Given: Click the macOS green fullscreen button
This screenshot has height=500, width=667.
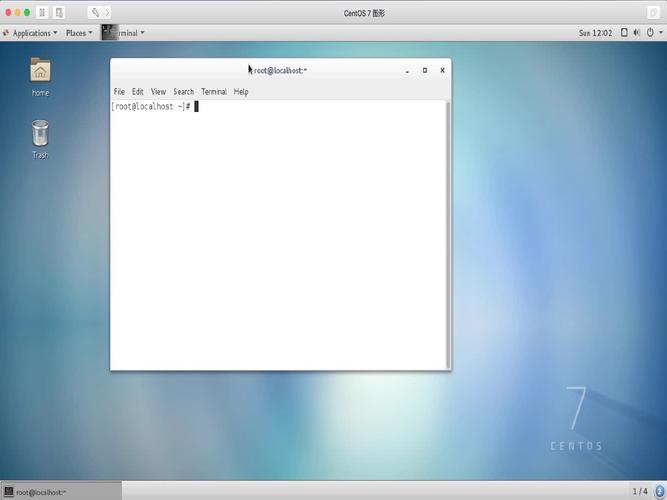Looking at the screenshot, I should point(27,12).
